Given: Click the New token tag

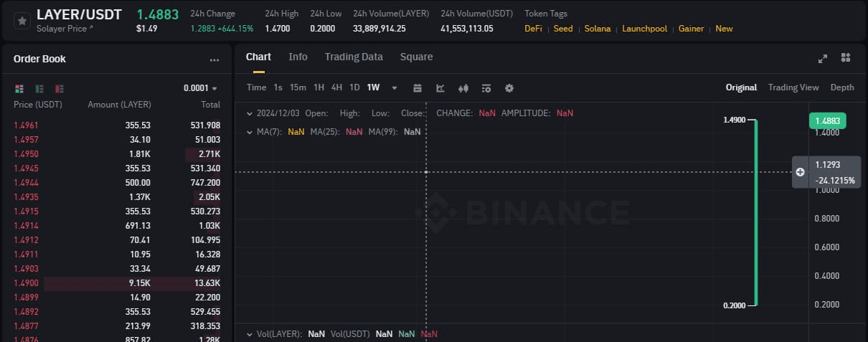Looking at the screenshot, I should click(x=725, y=29).
